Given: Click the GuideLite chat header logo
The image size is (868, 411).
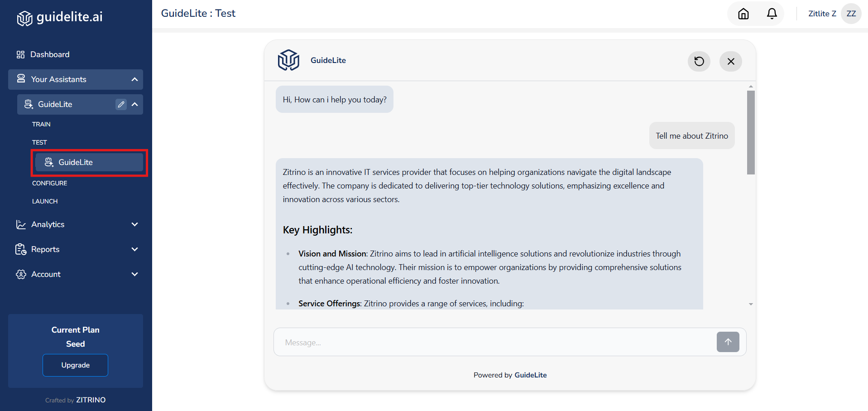Looking at the screenshot, I should click(288, 60).
